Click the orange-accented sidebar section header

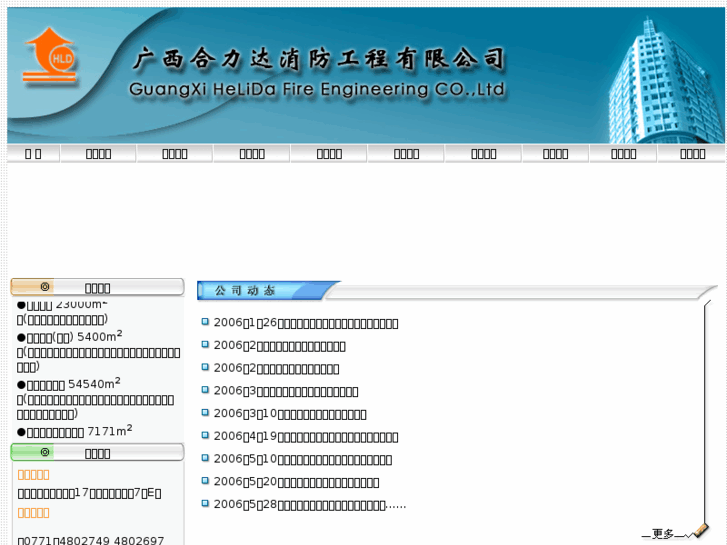97,287
